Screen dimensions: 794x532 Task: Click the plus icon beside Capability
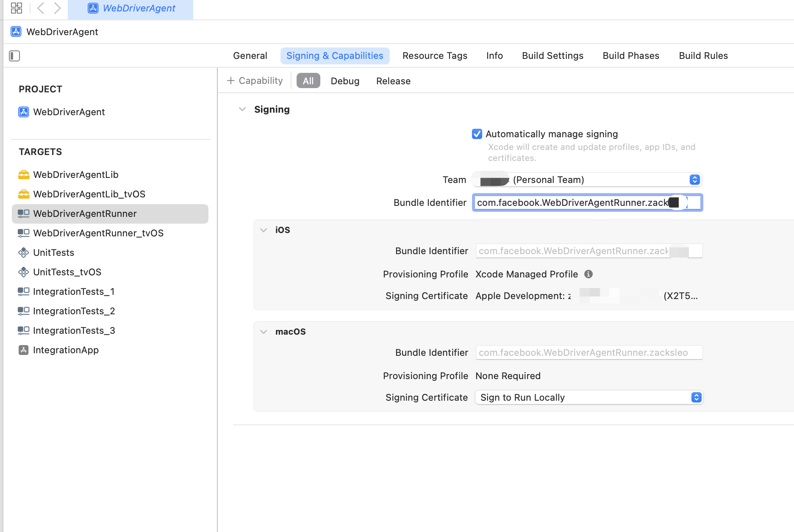click(x=231, y=80)
